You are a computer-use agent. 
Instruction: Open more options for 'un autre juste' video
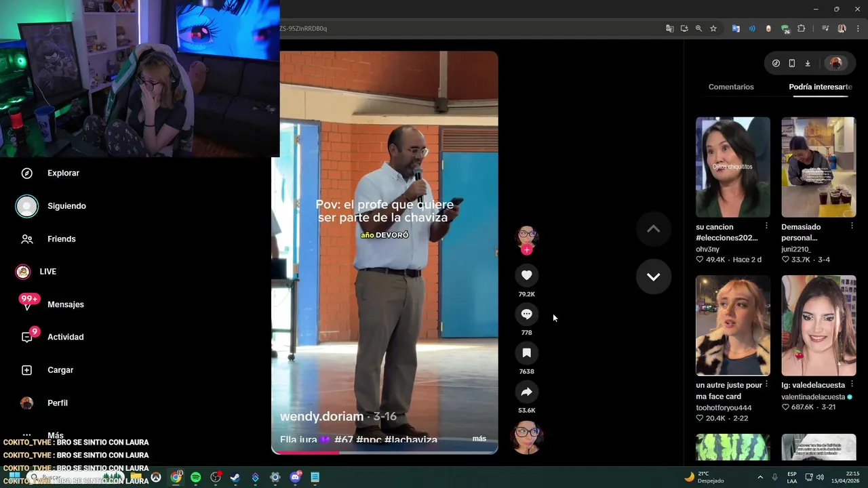pos(767,384)
